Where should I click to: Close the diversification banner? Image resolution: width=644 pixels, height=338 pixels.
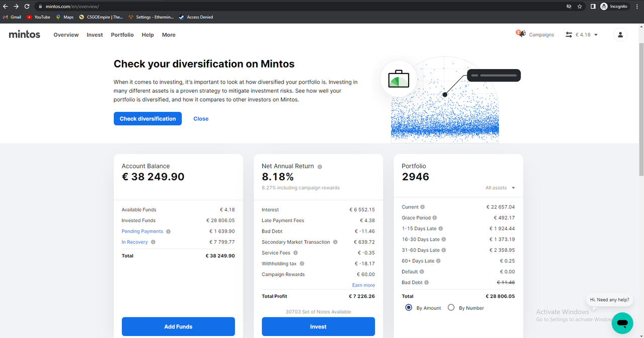[201, 119]
